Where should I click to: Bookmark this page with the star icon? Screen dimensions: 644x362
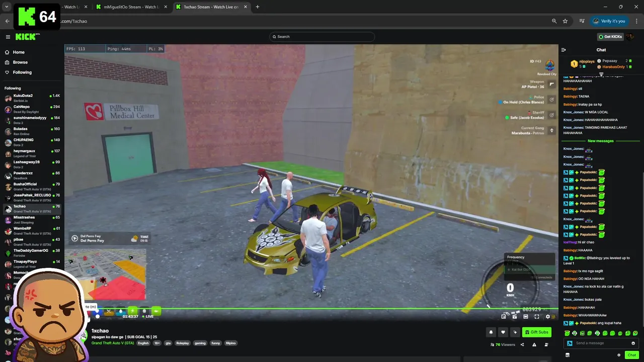(565, 21)
